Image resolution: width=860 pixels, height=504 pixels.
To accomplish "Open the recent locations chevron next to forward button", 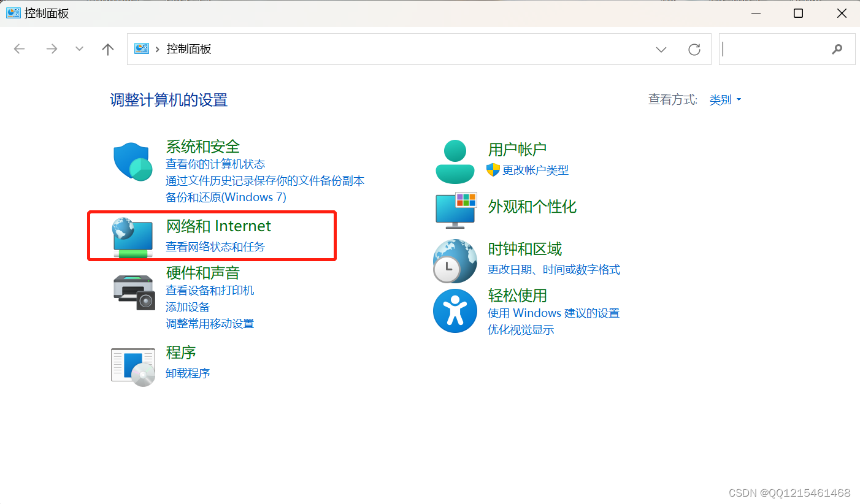I will (79, 48).
